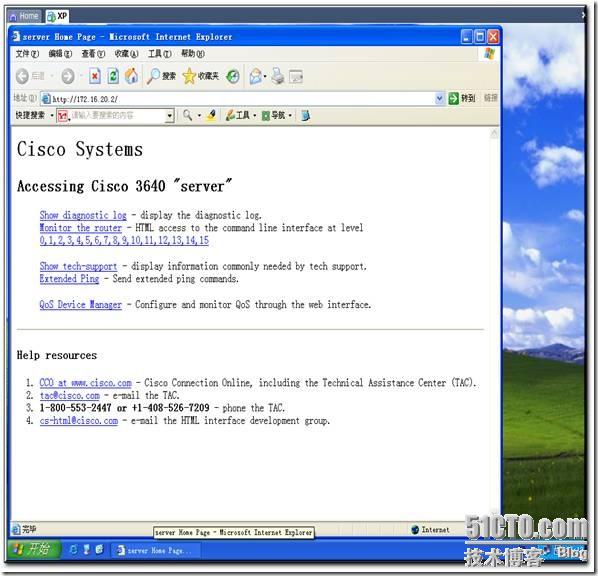Click the cs-html@cisco.com email link
This screenshot has width=598, height=576.
pos(79,420)
